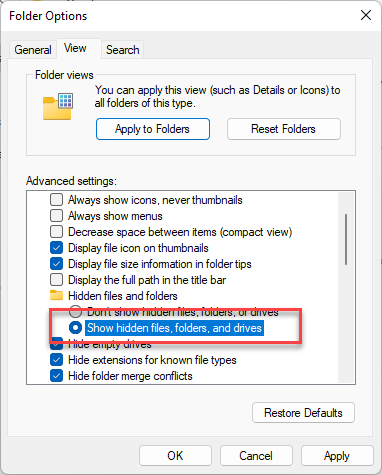Viewport: 382px width, 475px height.
Task: Click the Advanced settings scrollbar thumb
Action: pyautogui.click(x=346, y=239)
